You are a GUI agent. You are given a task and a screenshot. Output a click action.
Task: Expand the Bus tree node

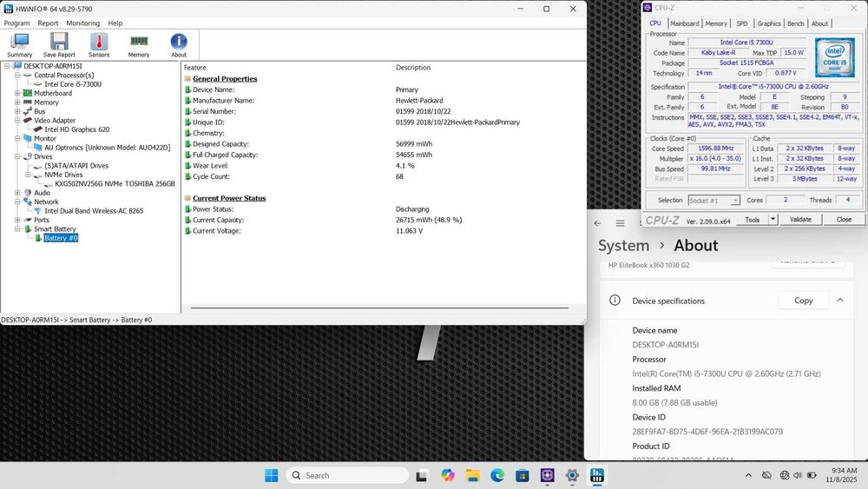pos(17,111)
